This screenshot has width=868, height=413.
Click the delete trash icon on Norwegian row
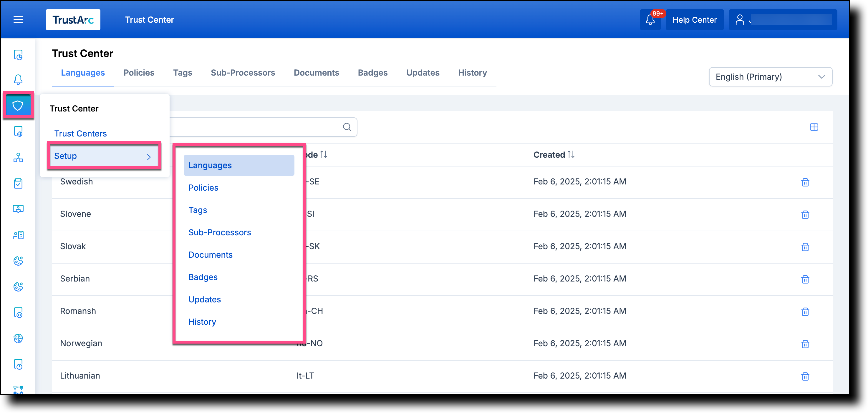click(x=805, y=344)
